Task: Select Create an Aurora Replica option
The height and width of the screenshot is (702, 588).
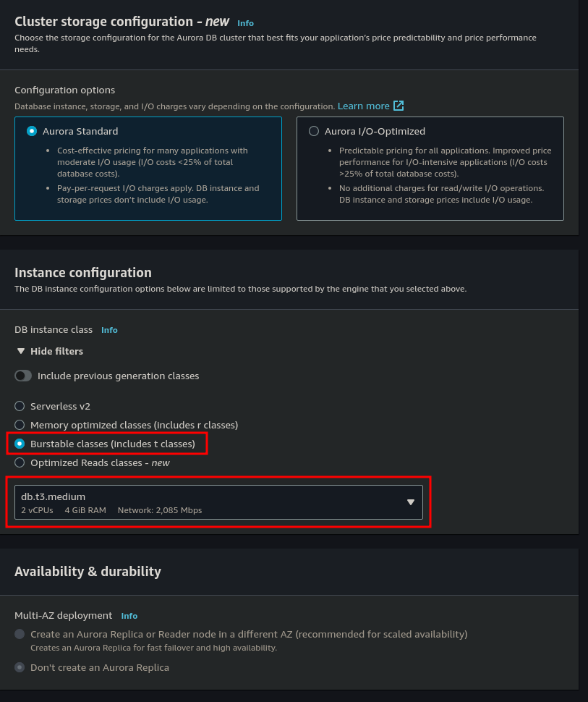Action: click(x=20, y=634)
